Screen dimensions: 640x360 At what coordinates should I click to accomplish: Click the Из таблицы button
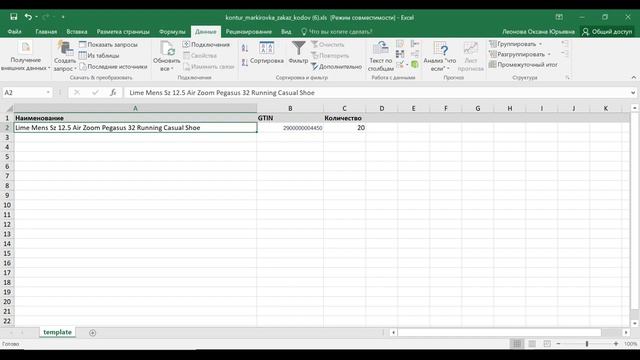(99, 55)
